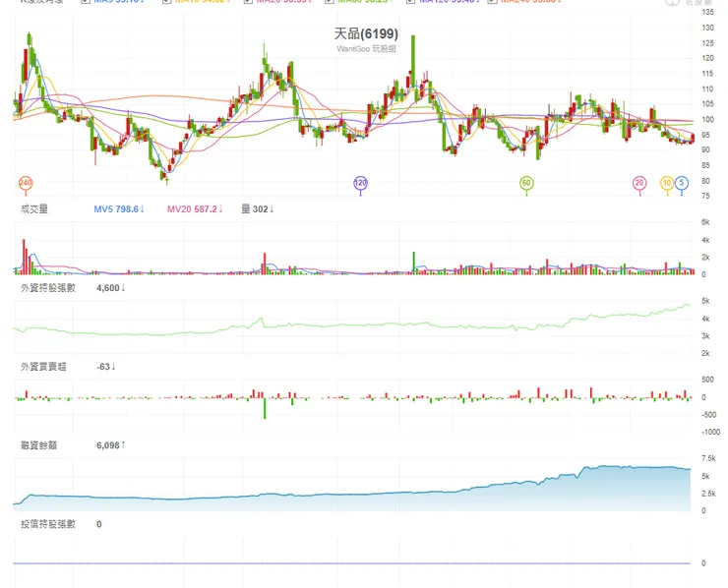The width and height of the screenshot is (728, 588).
Task: Click the MV5 798.6 volume legend
Action: (119, 209)
